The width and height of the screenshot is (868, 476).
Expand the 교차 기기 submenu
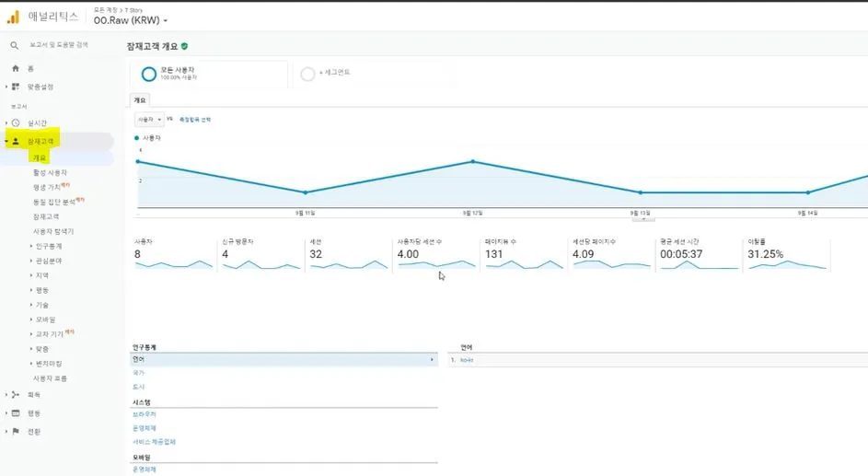coord(31,334)
